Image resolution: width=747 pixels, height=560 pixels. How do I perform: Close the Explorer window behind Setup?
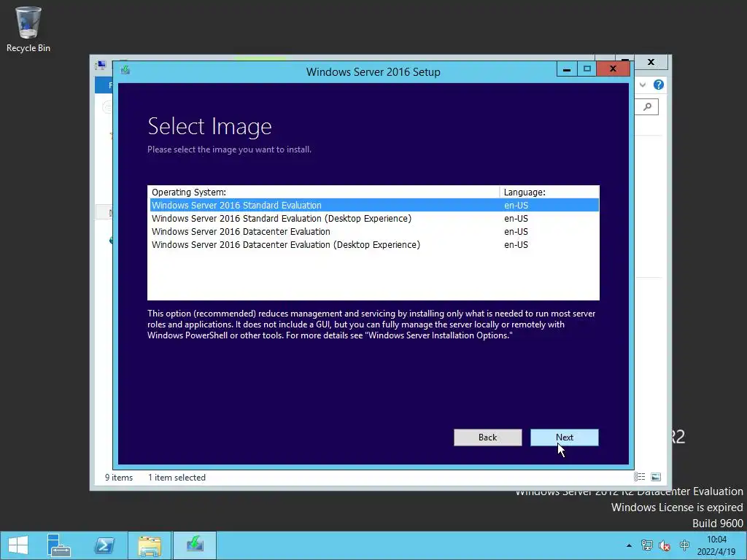click(651, 62)
